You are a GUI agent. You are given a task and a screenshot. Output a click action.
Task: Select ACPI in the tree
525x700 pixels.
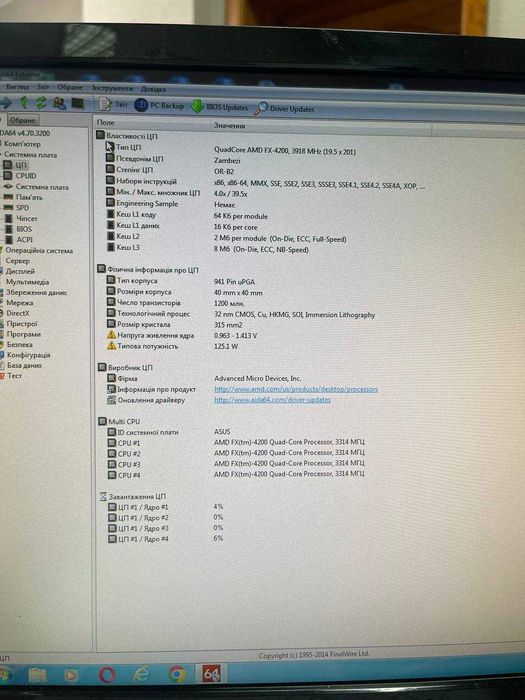pos(25,240)
